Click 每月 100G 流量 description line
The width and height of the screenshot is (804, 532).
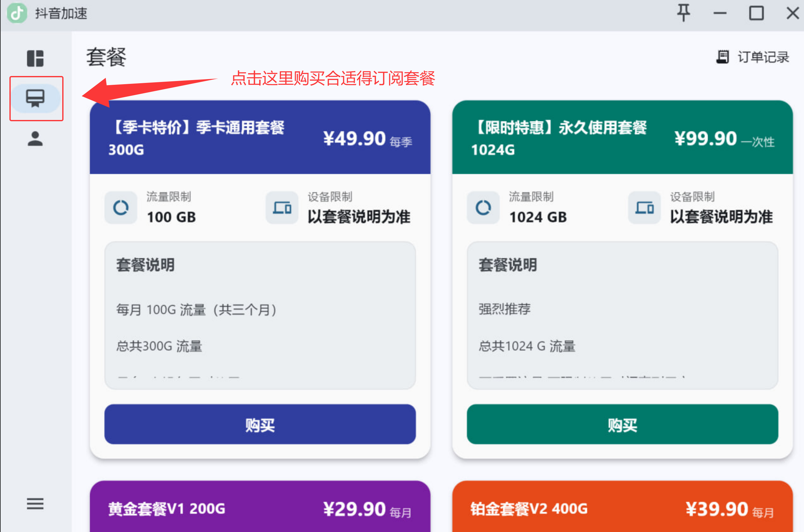[197, 310]
